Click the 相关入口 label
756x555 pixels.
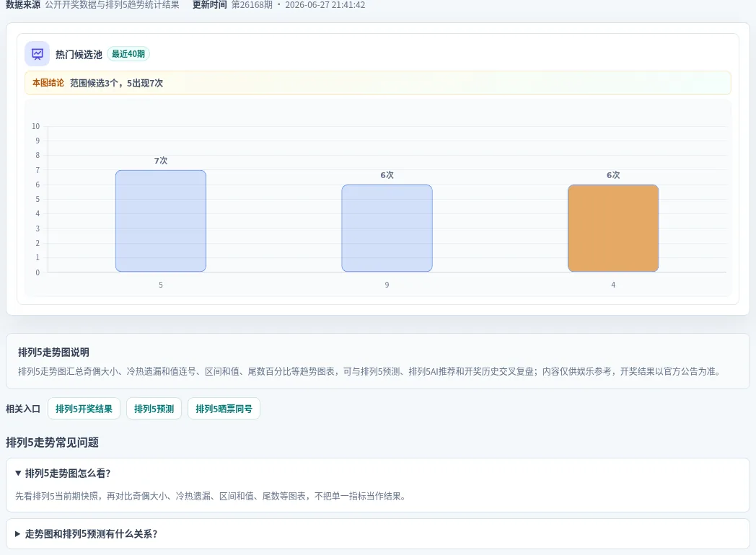point(23,409)
